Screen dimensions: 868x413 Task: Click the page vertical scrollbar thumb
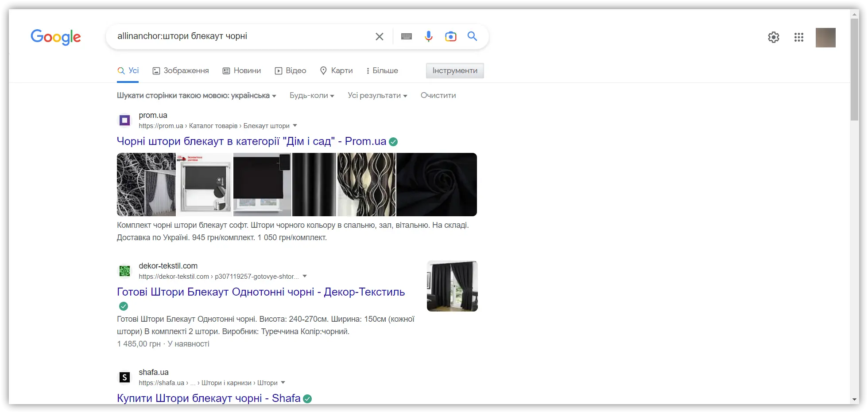pyautogui.click(x=855, y=69)
